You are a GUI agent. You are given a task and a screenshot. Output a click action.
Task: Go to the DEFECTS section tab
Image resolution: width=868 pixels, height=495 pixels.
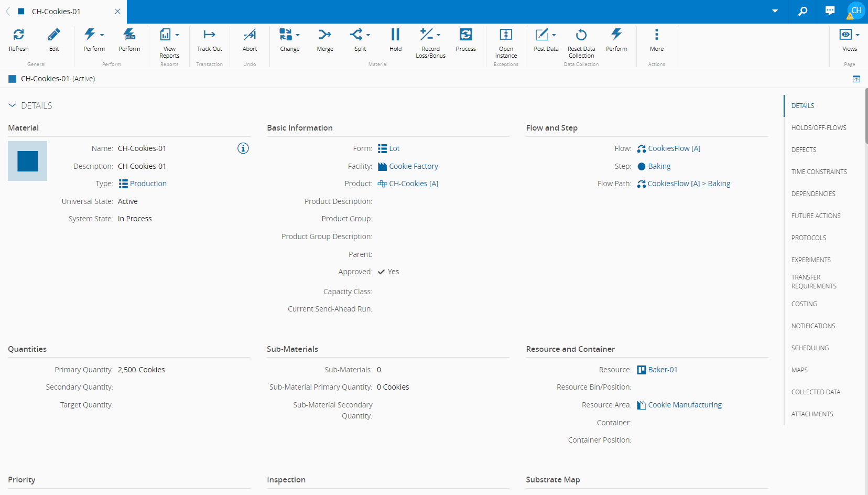click(x=804, y=150)
